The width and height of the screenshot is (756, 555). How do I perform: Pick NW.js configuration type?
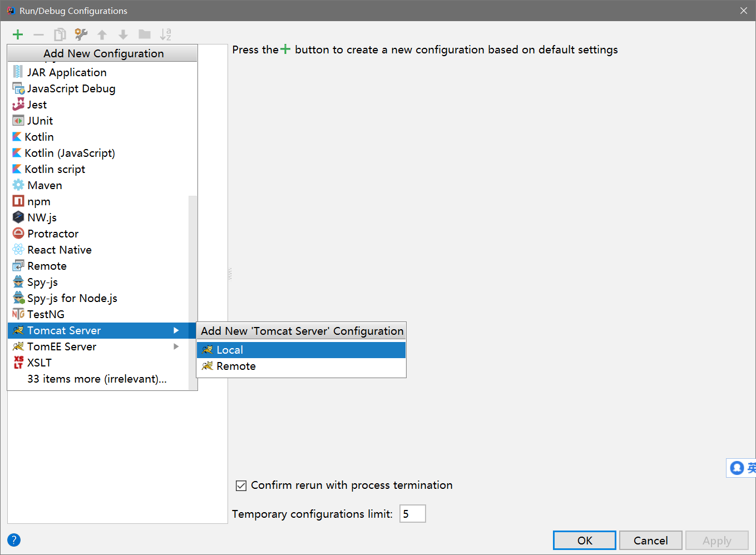click(x=98, y=217)
